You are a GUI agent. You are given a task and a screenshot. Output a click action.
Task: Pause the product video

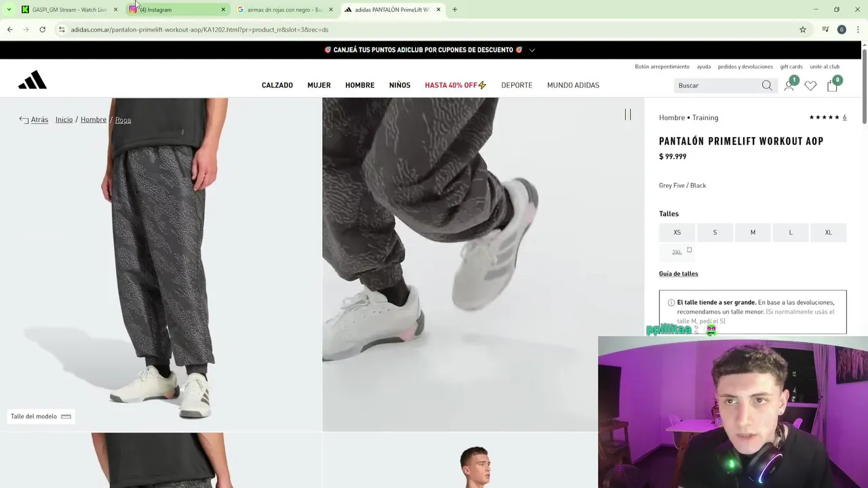(628, 115)
